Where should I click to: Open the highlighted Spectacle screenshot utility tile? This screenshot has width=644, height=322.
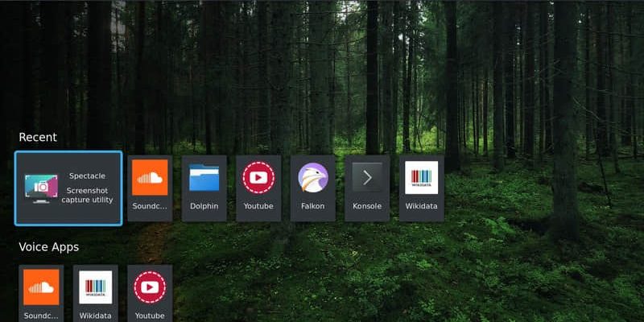[68, 188]
